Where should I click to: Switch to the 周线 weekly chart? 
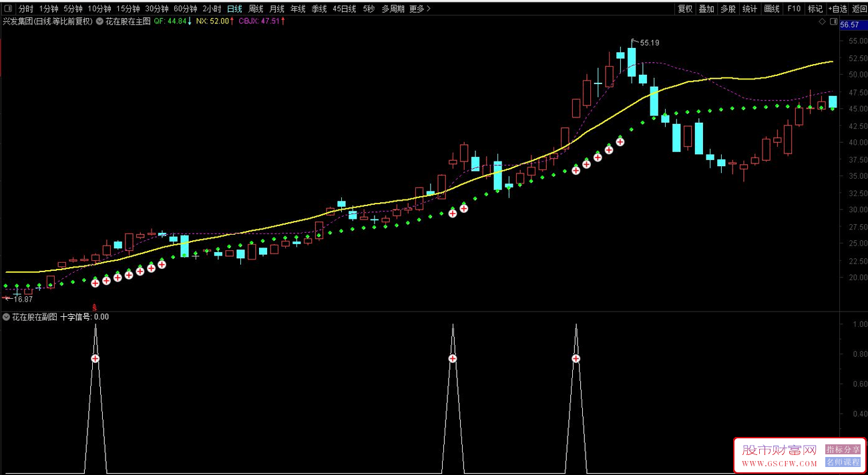tap(256, 9)
